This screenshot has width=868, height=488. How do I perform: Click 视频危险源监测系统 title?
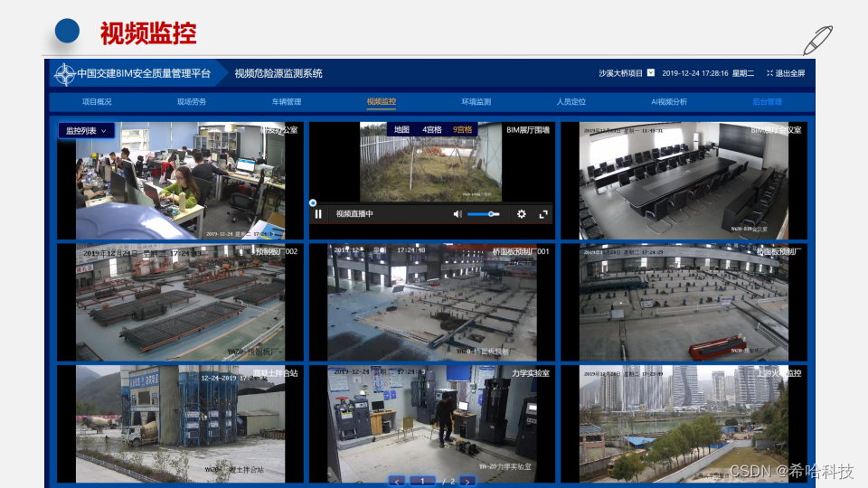coord(278,73)
